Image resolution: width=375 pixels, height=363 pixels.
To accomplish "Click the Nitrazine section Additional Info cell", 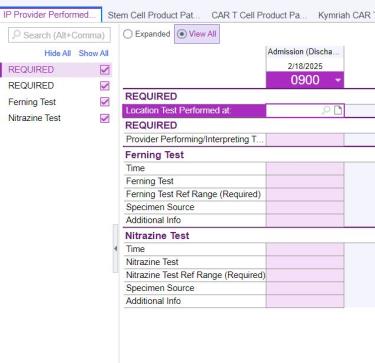I will tap(305, 301).
